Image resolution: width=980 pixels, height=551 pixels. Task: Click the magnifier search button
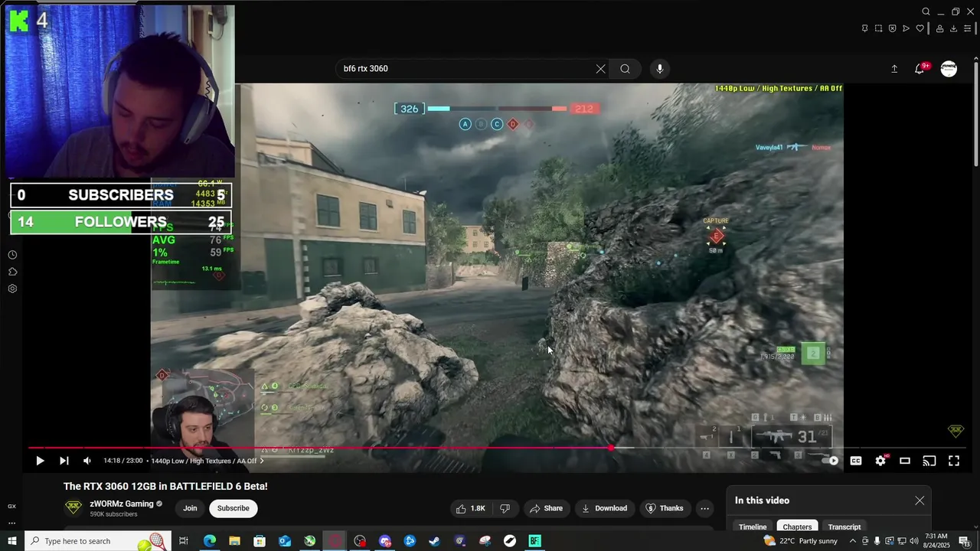[x=626, y=69]
